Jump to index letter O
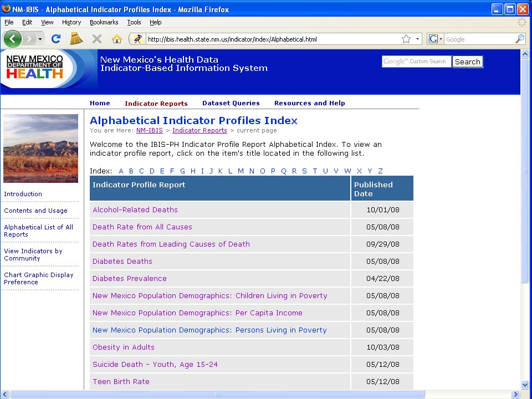 tap(263, 171)
